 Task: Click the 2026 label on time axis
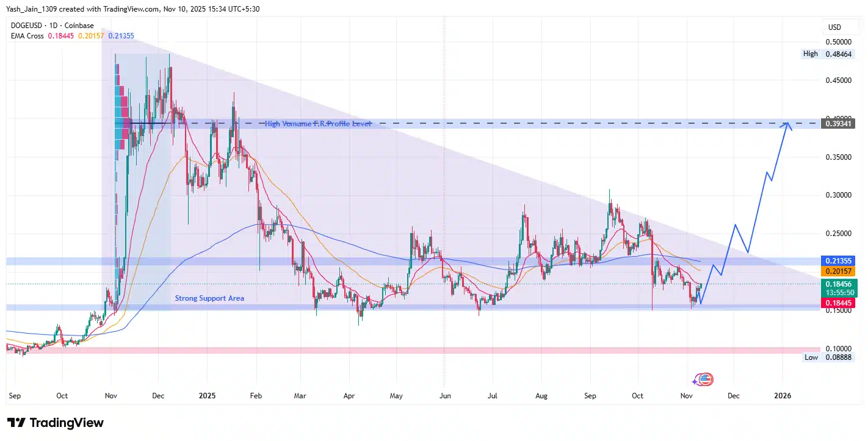(x=782, y=396)
